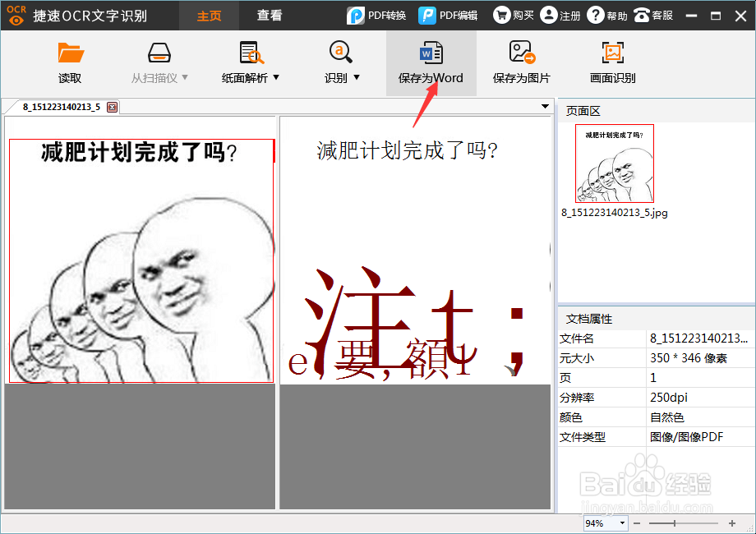This screenshot has height=534, width=756.
Task: Click the 保存为图片 icon
Action: [x=522, y=52]
